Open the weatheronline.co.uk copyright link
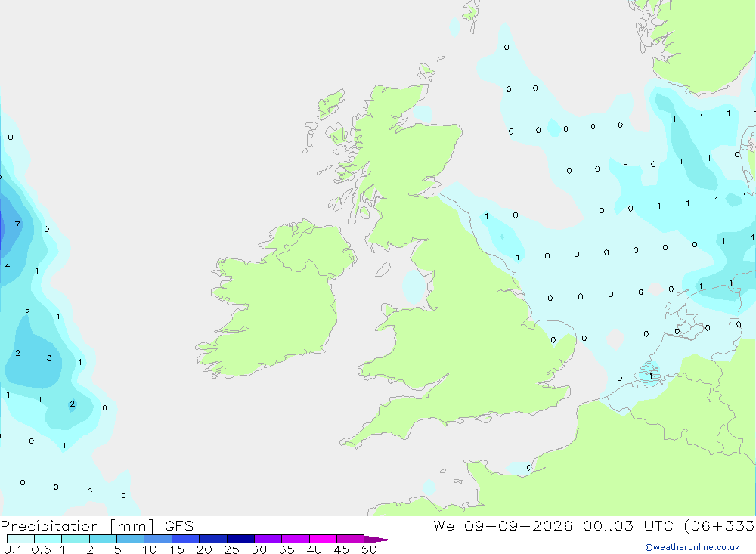 tap(692, 547)
